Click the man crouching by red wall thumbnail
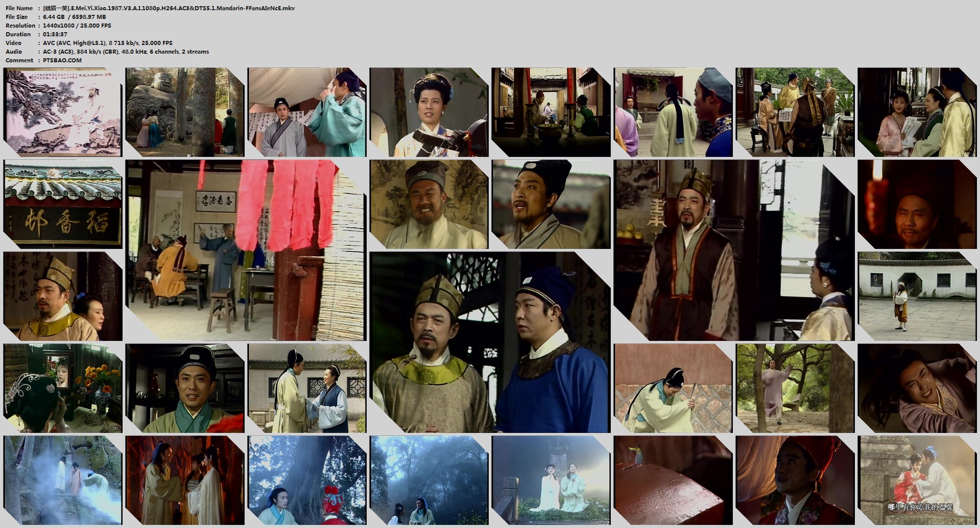This screenshot has height=528, width=980. coord(673,388)
